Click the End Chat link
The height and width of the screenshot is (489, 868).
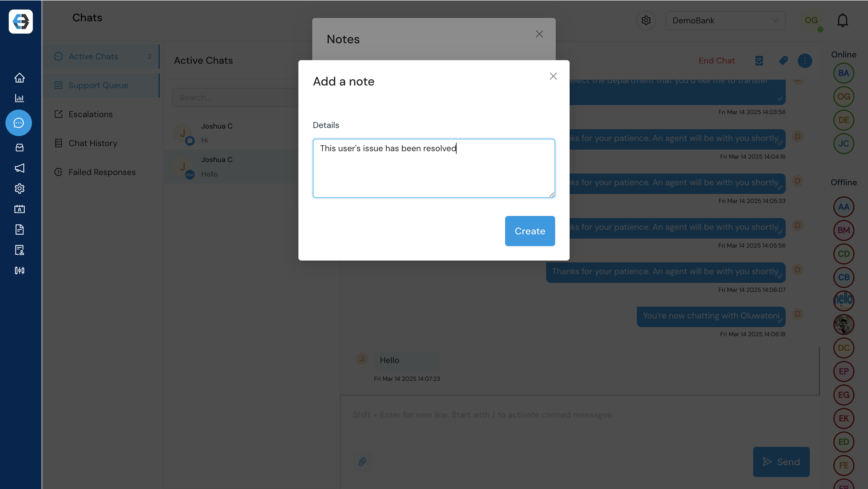(716, 61)
